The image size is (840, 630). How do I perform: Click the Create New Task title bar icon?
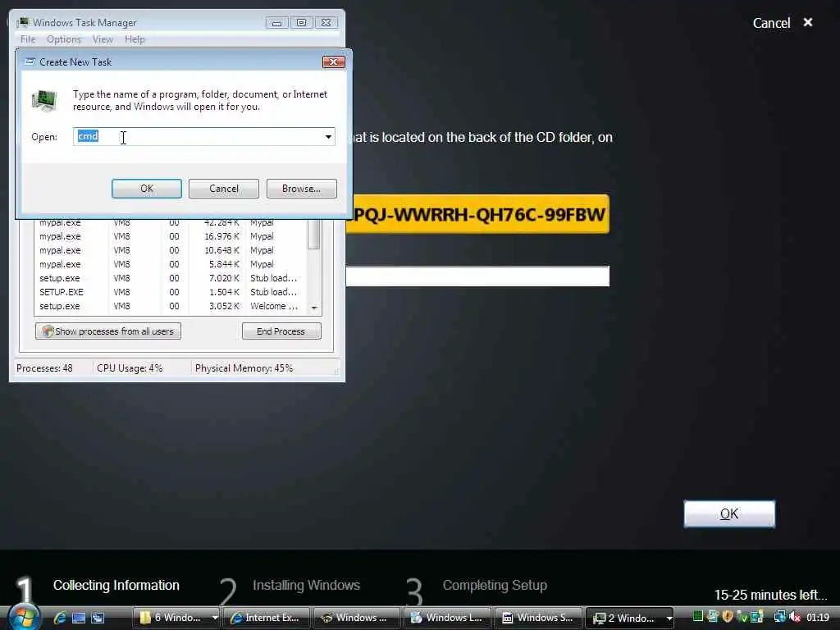pyautogui.click(x=30, y=62)
